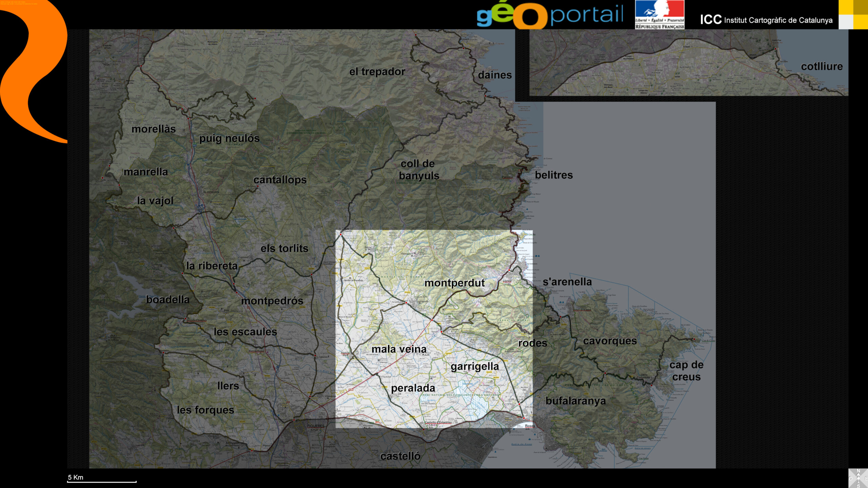Click the north-south compass icon
The width and height of the screenshot is (868, 488).
pos(858,478)
